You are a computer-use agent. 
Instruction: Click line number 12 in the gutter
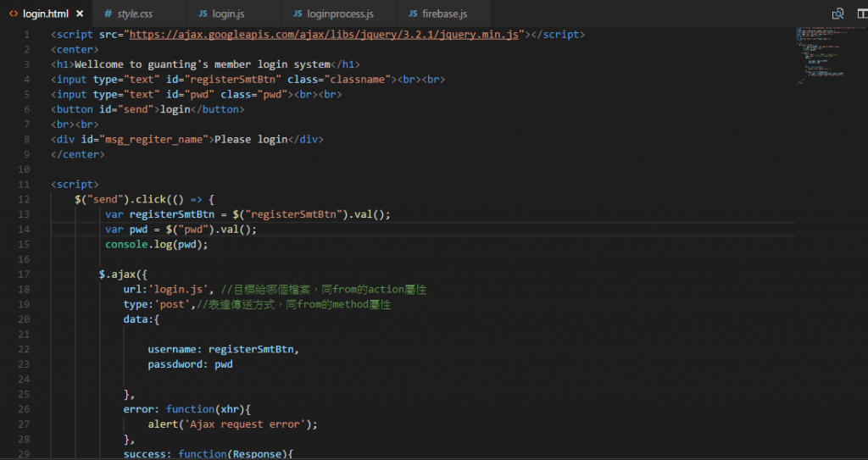(x=24, y=199)
